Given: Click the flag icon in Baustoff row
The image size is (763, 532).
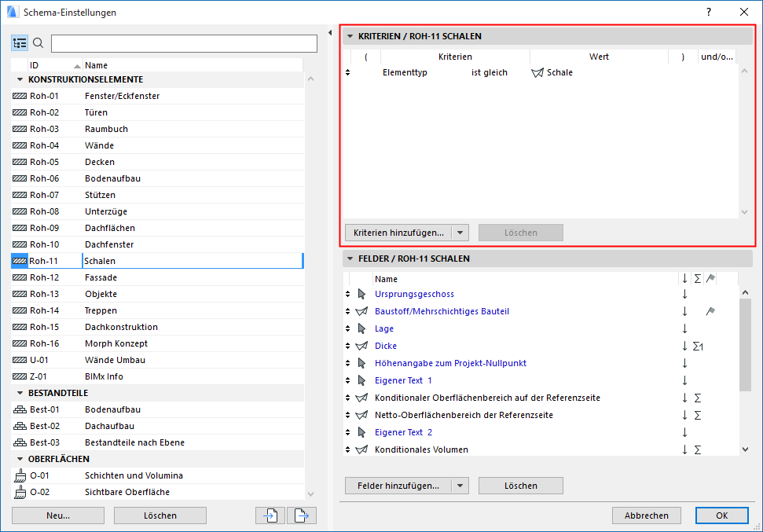Looking at the screenshot, I should (710, 311).
